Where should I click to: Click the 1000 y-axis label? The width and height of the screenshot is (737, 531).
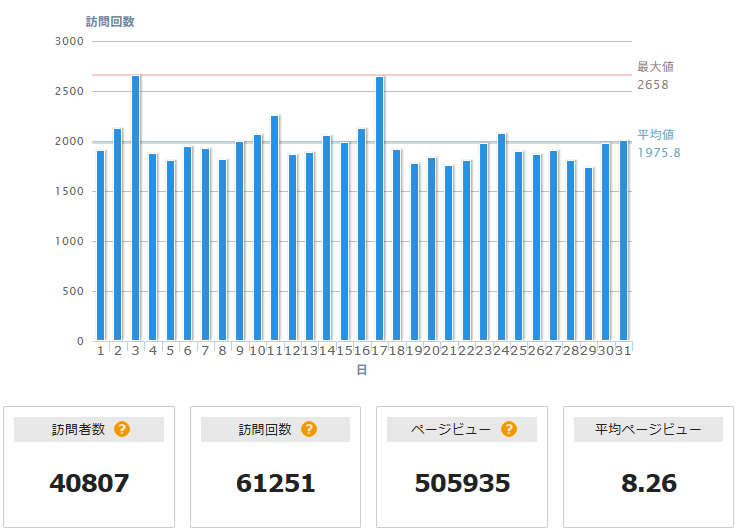click(70, 241)
